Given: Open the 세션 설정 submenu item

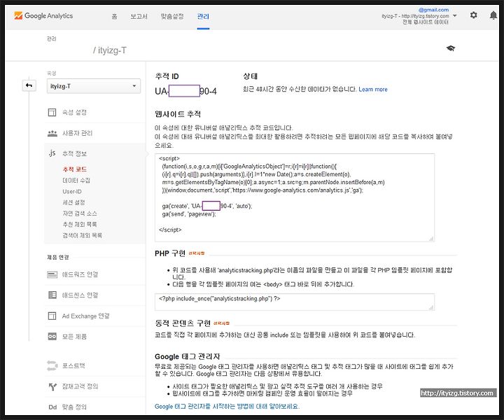Looking at the screenshot, I should point(73,202).
